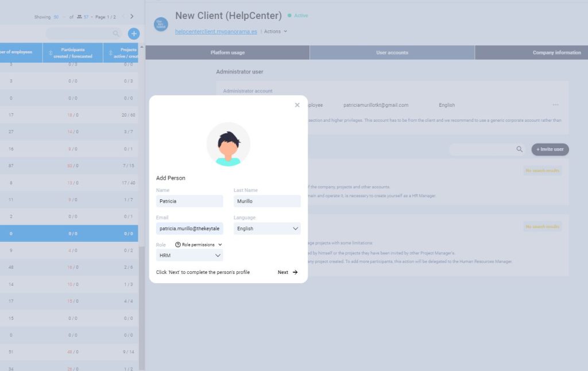
Task: Click the client list search magnifier icon
Action: (117, 34)
